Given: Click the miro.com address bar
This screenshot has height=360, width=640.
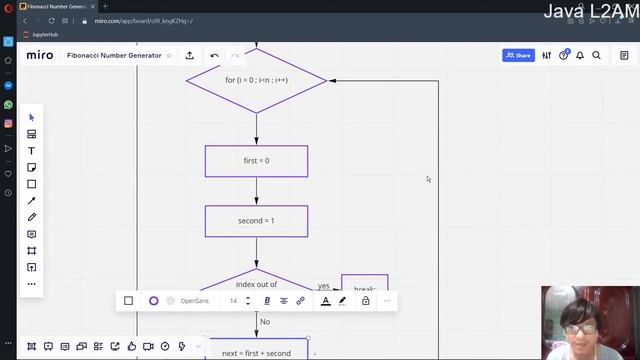Looking at the screenshot, I should tap(144, 21).
